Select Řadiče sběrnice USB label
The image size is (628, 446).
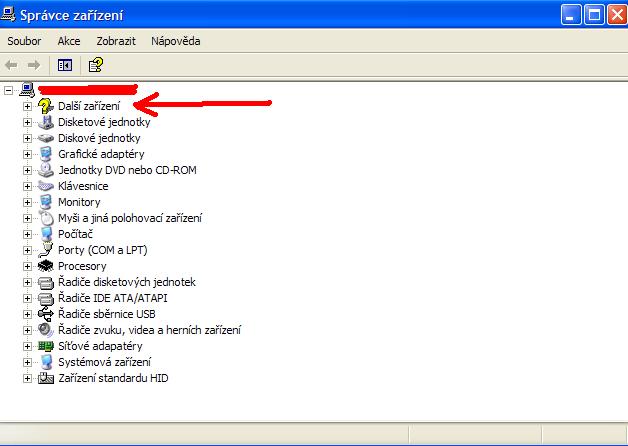click(107, 314)
